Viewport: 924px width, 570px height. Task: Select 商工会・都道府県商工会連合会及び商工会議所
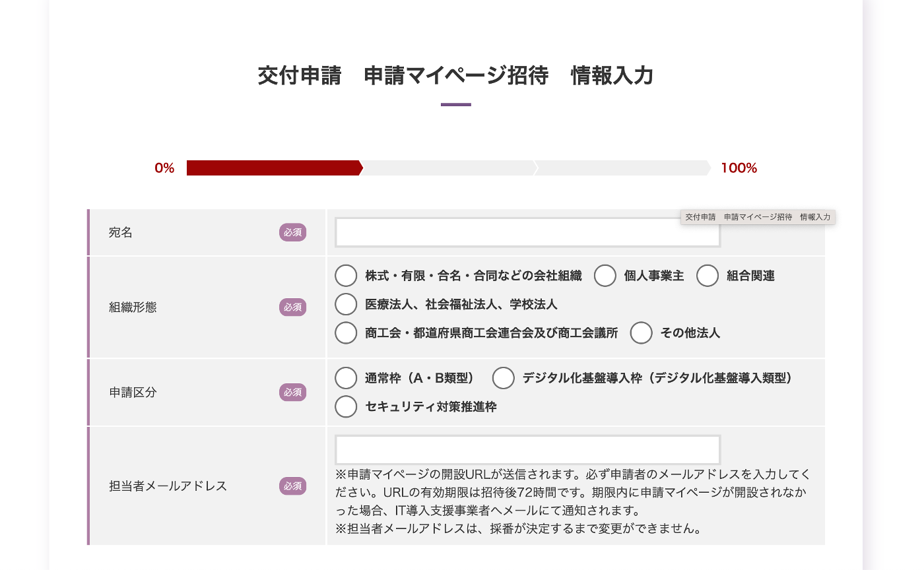click(x=346, y=333)
